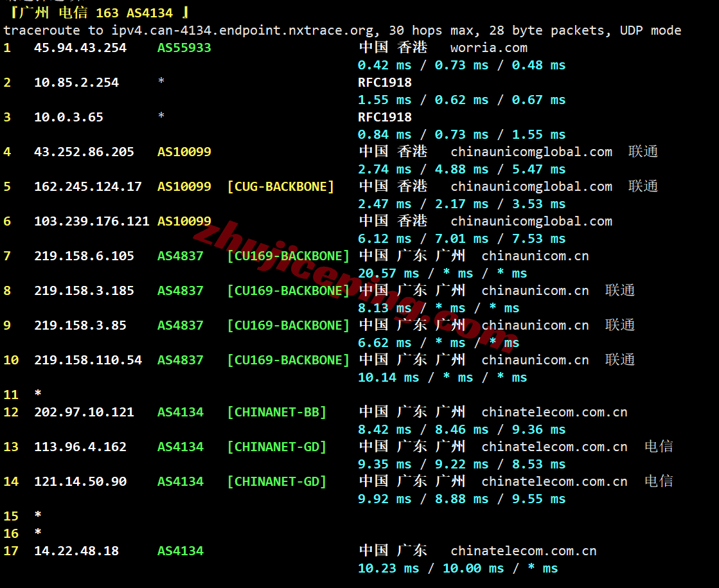Select latency 2.74 ms under hop 4
719x588 pixels.
pyautogui.click(x=384, y=169)
